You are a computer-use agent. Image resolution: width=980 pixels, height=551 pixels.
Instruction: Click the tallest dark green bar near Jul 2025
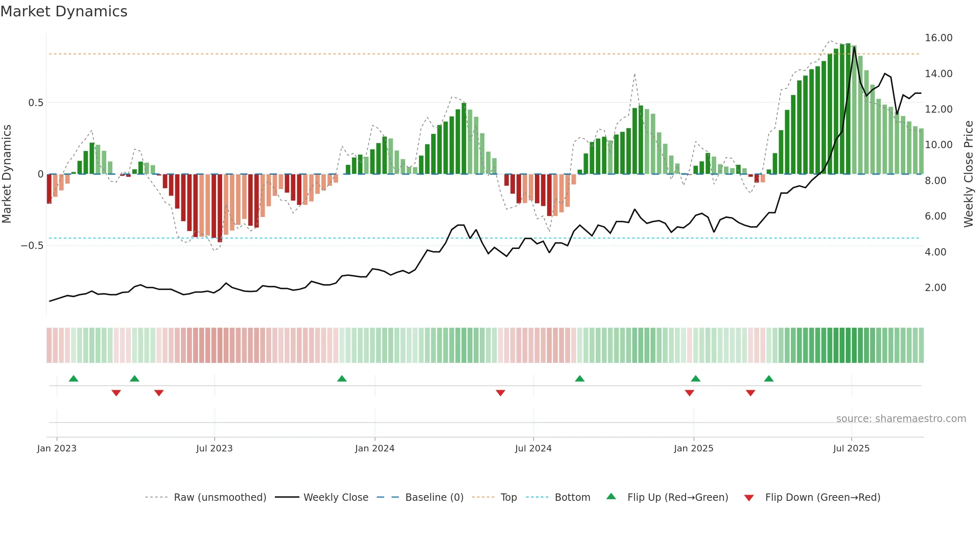point(848,109)
